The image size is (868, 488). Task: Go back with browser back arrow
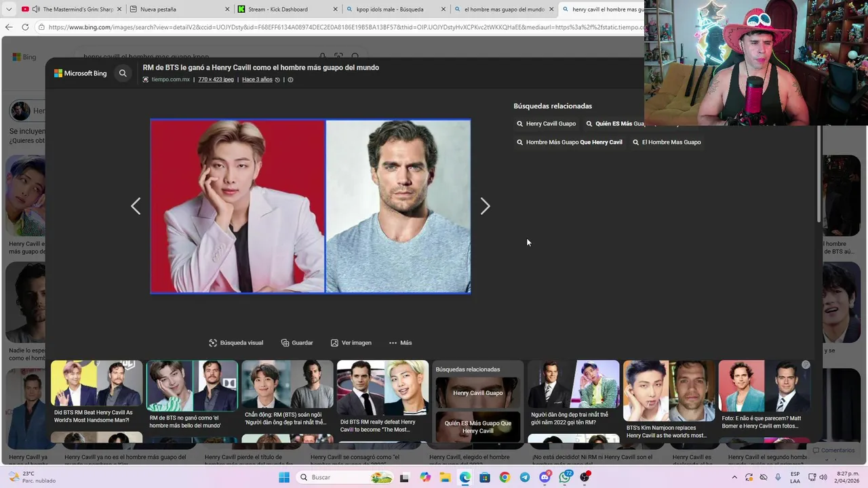point(9,27)
